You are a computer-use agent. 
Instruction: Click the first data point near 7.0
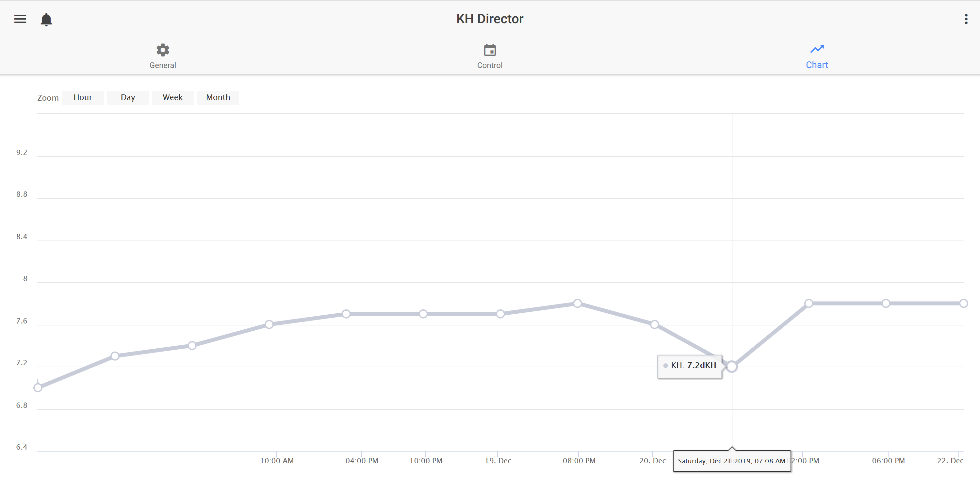coord(38,388)
